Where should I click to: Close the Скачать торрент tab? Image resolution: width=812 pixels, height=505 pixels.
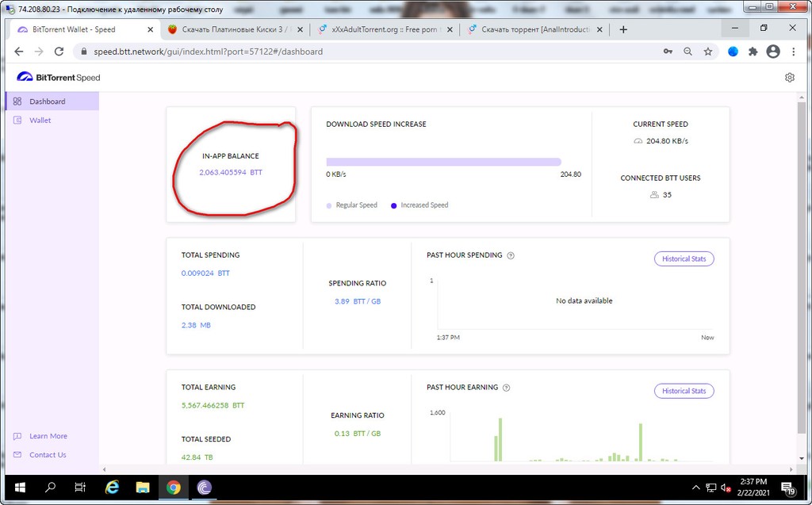pyautogui.click(x=599, y=29)
